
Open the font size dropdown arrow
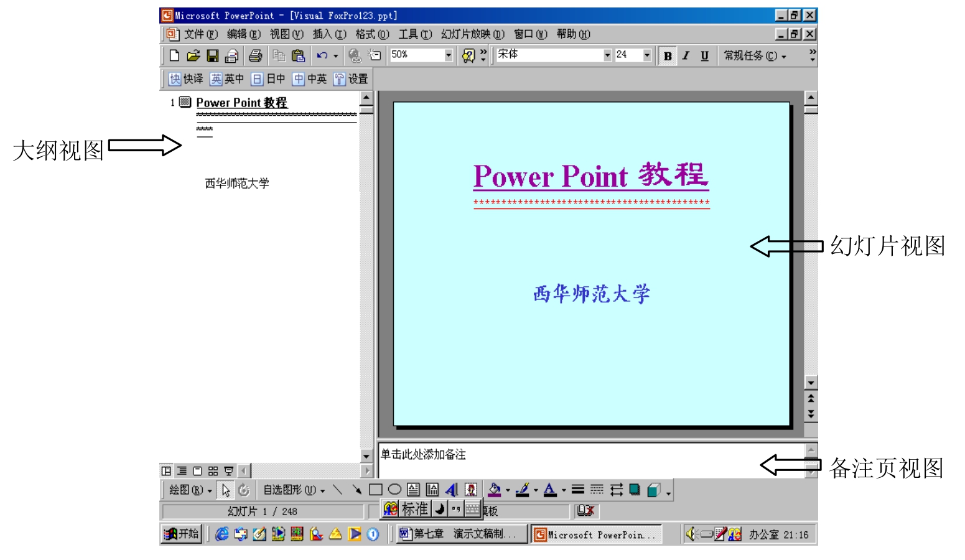point(647,55)
